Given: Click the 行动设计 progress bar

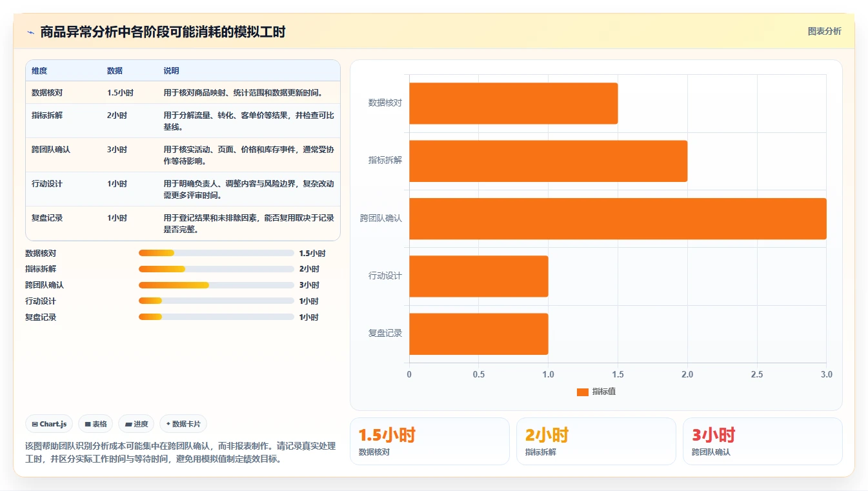Looking at the screenshot, I should click(x=216, y=301).
